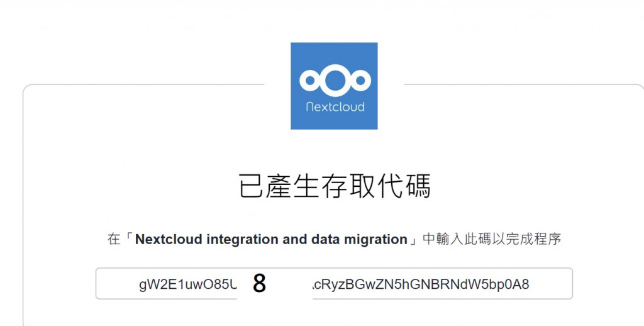Click the small right circle of logo

(360, 81)
